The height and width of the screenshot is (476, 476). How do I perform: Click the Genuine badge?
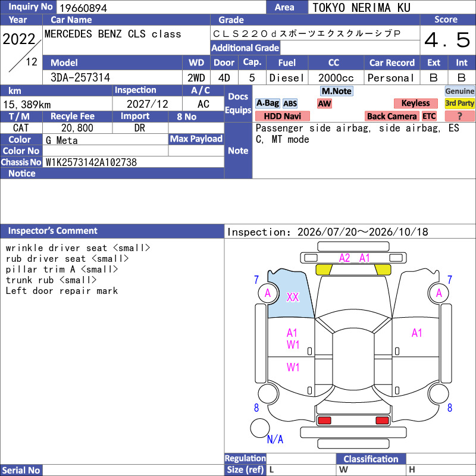pos(459,91)
